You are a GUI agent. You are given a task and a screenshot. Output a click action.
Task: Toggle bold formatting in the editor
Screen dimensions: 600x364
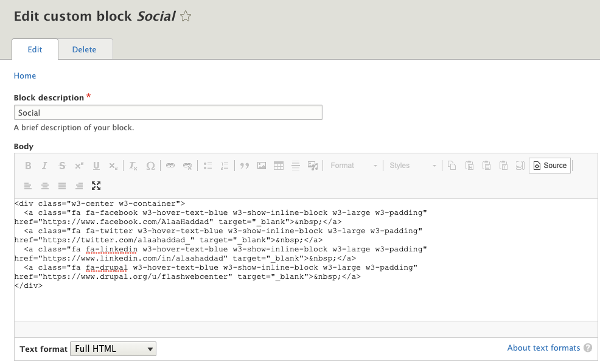click(28, 166)
